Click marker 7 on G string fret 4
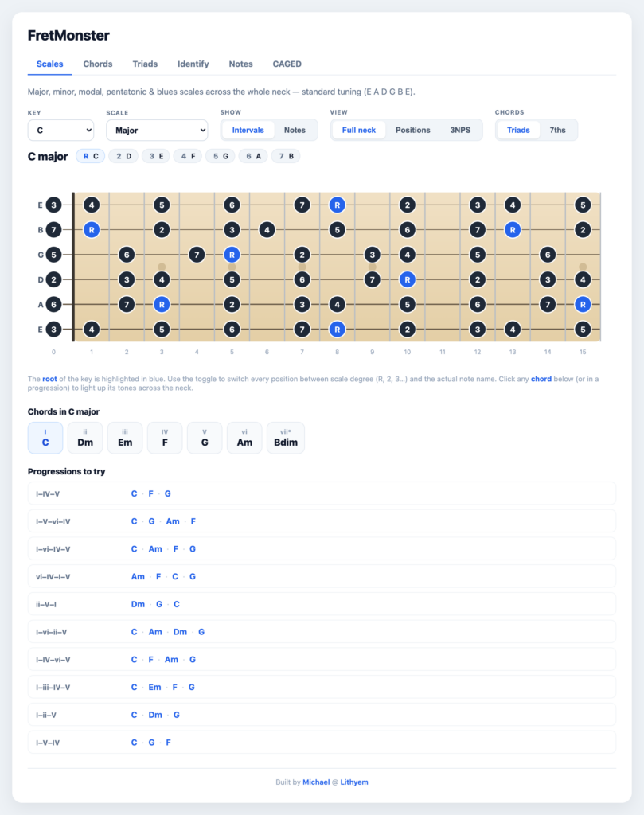The height and width of the screenshot is (815, 644). click(x=197, y=255)
